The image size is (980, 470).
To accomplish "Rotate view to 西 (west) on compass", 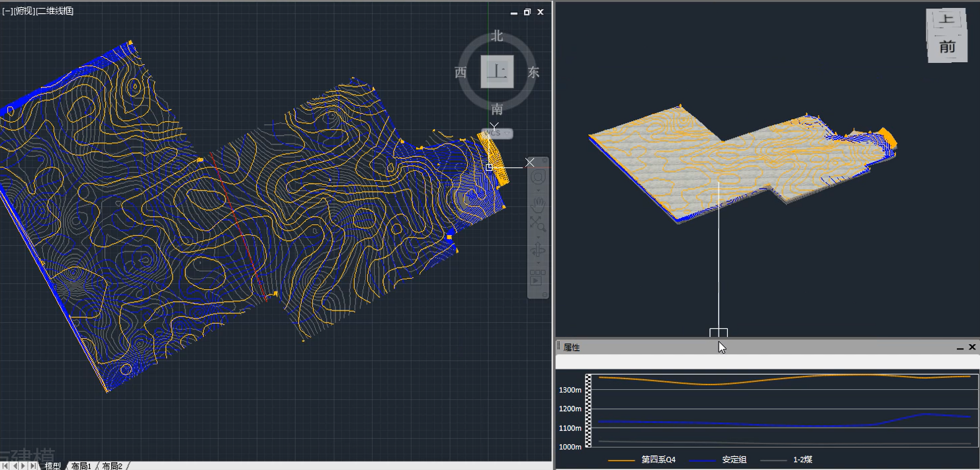I will 461,73.
